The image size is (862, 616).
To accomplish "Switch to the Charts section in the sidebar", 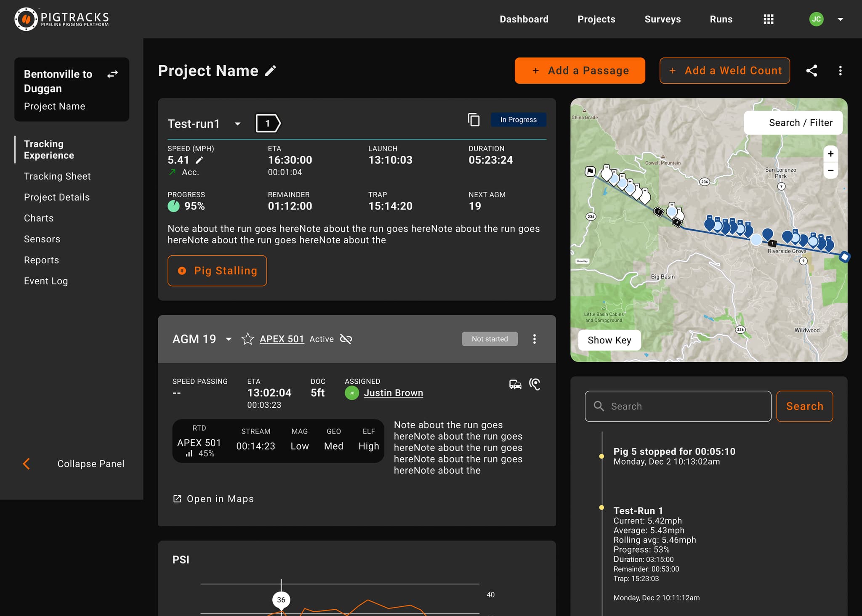I will point(39,218).
